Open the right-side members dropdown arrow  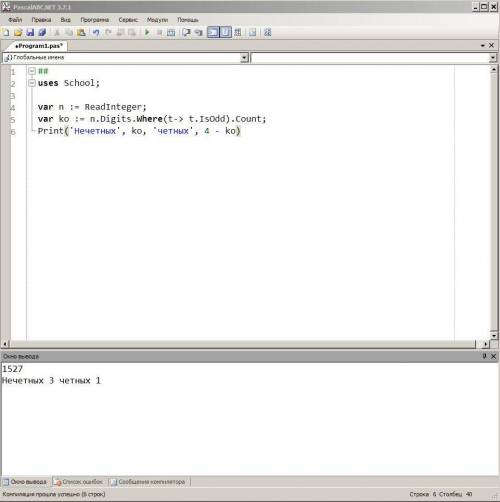coord(493,58)
